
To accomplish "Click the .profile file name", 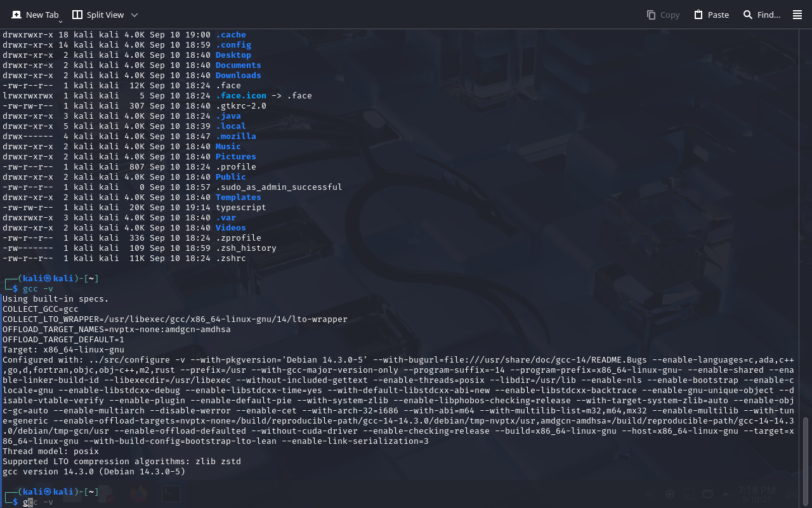I will coord(236,167).
